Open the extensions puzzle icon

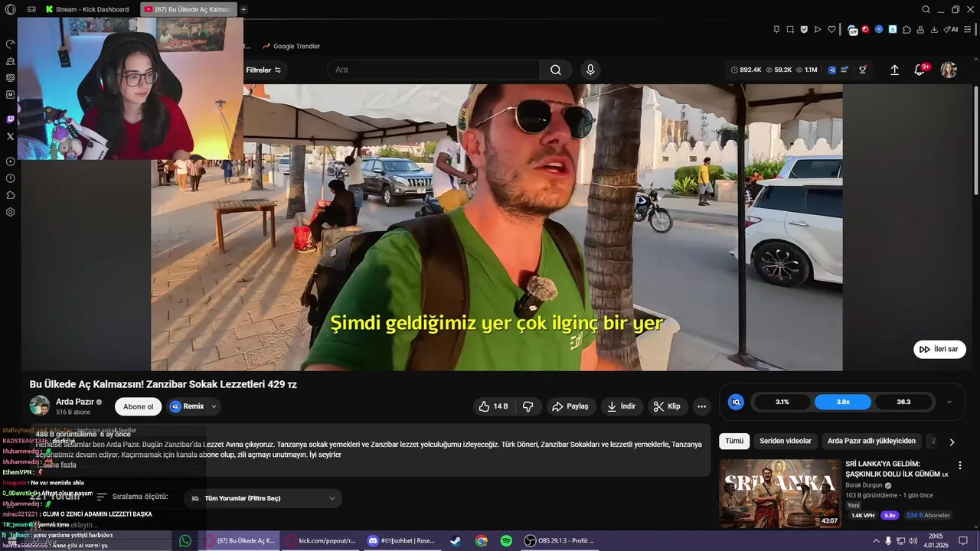coord(906,30)
